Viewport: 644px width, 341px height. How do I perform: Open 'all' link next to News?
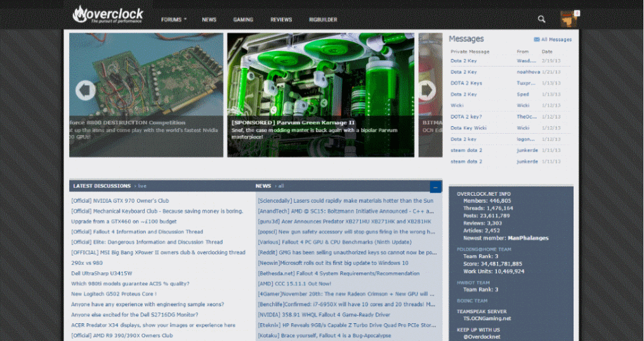[x=281, y=186]
